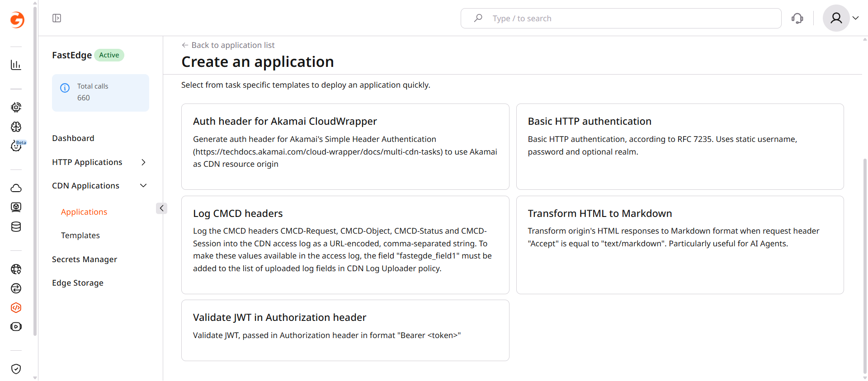Open the database cylinder icon

point(16,227)
